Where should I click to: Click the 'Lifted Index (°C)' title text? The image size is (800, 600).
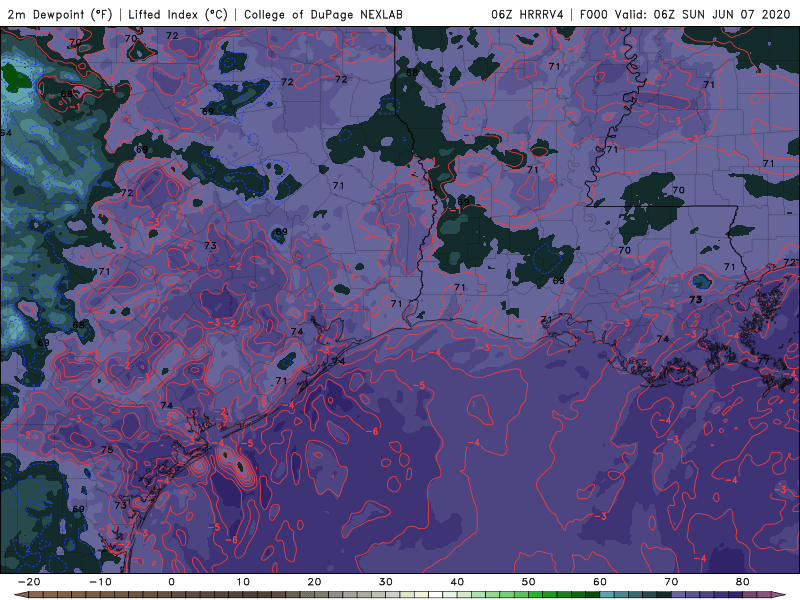coord(178,14)
